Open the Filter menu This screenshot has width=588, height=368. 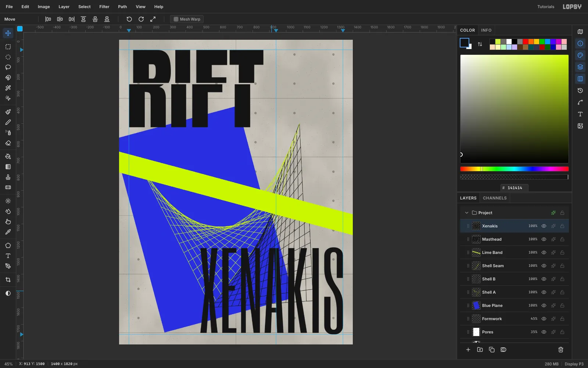coord(104,7)
